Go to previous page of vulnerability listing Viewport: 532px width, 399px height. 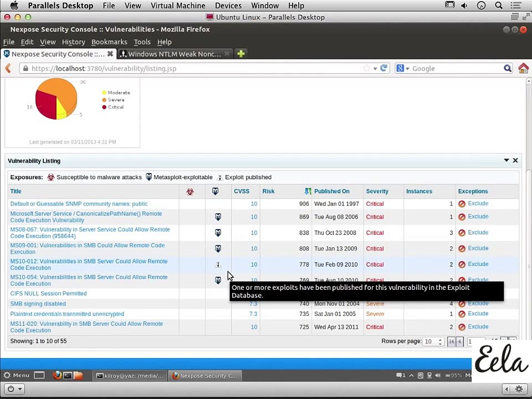460,342
